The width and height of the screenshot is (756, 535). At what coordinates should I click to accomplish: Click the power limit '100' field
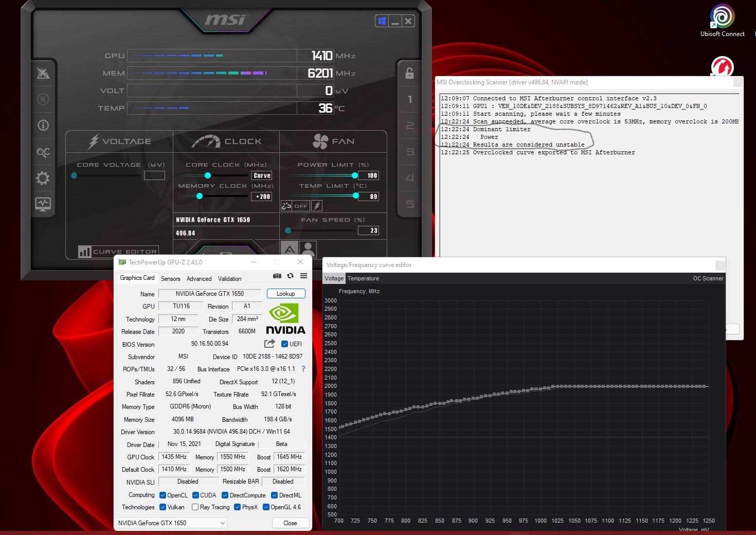369,175
